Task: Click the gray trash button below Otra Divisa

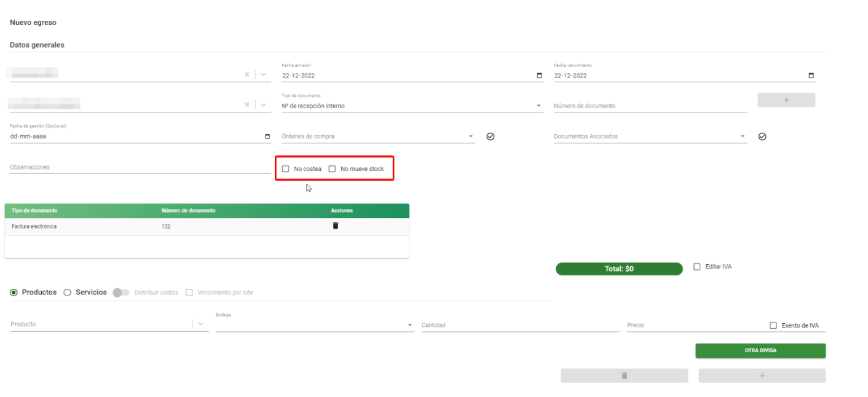Action: coord(624,375)
